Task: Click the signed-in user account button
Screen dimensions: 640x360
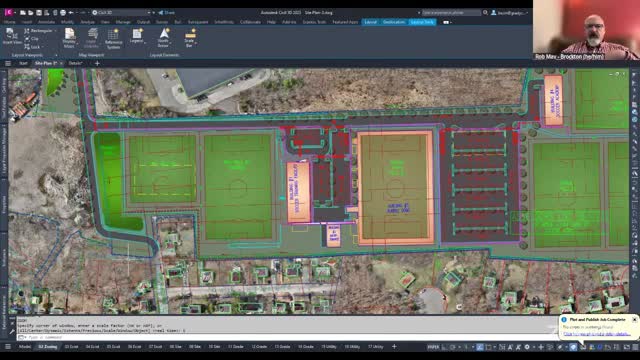Action: tap(510, 13)
